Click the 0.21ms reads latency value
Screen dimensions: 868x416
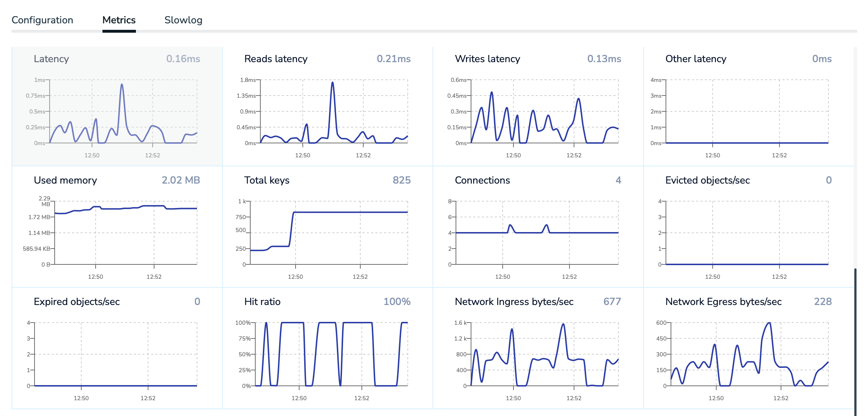coord(394,59)
